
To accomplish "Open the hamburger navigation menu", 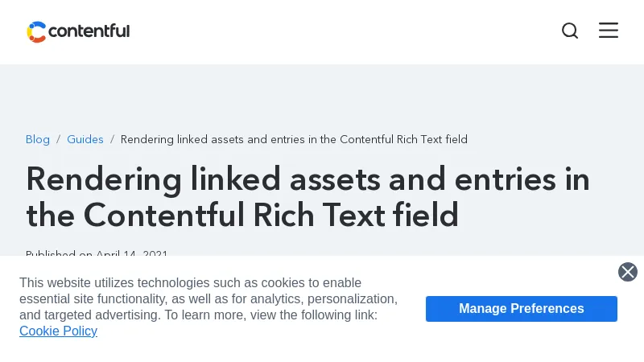I will pyautogui.click(x=609, y=31).
